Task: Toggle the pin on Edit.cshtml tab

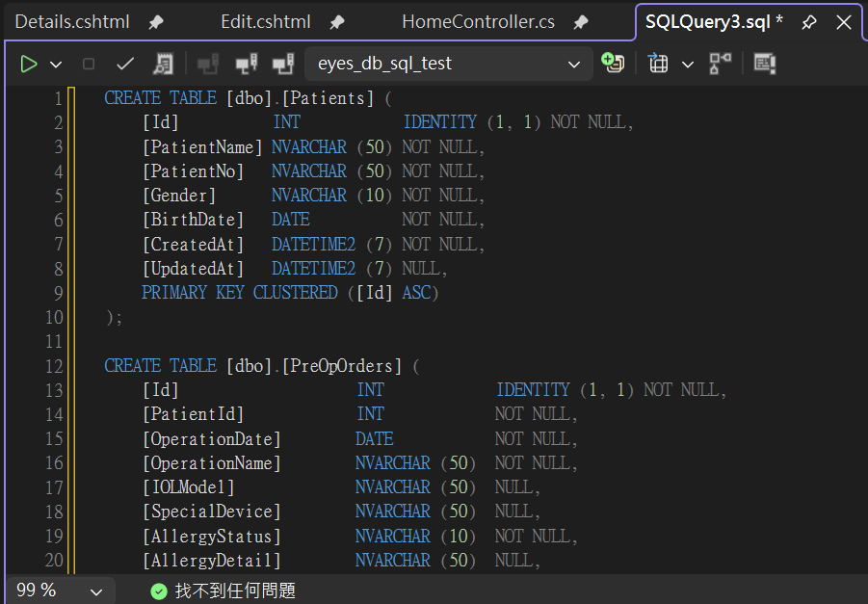Action: tap(337, 22)
